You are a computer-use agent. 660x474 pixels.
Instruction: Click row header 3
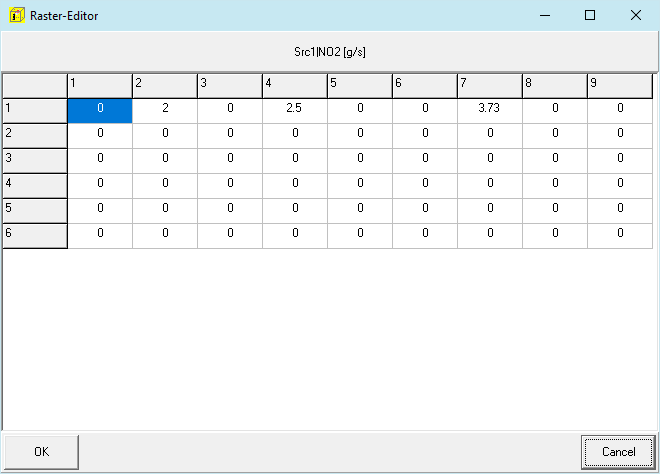[35, 161]
